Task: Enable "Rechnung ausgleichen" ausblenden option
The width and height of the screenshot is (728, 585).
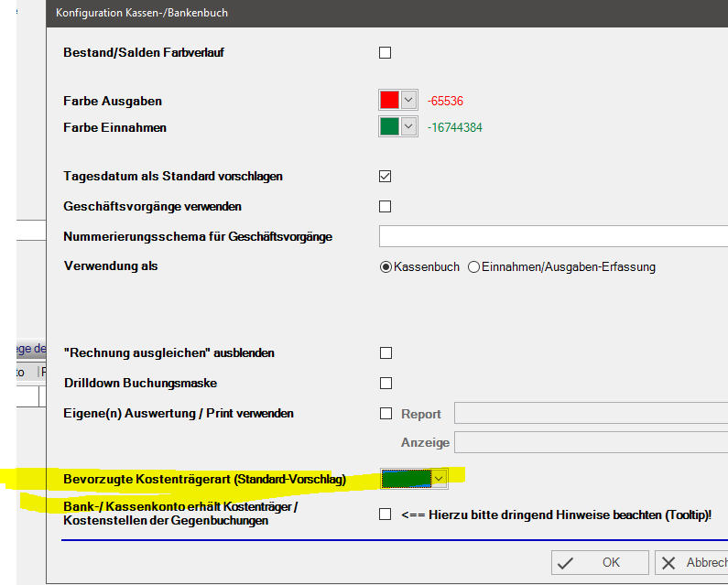Action: (386, 352)
